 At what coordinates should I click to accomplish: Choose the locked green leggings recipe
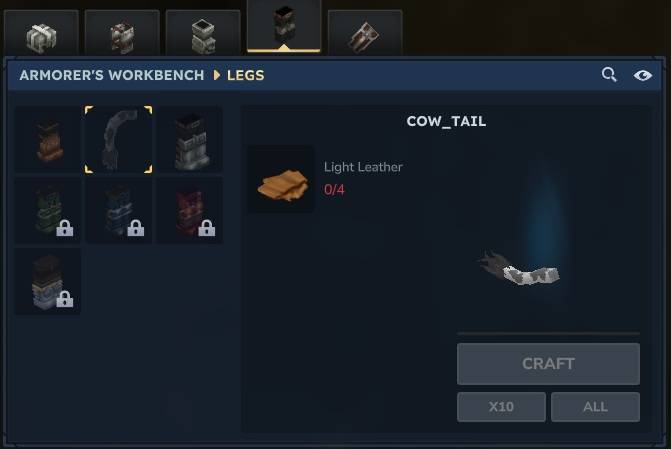(48, 211)
